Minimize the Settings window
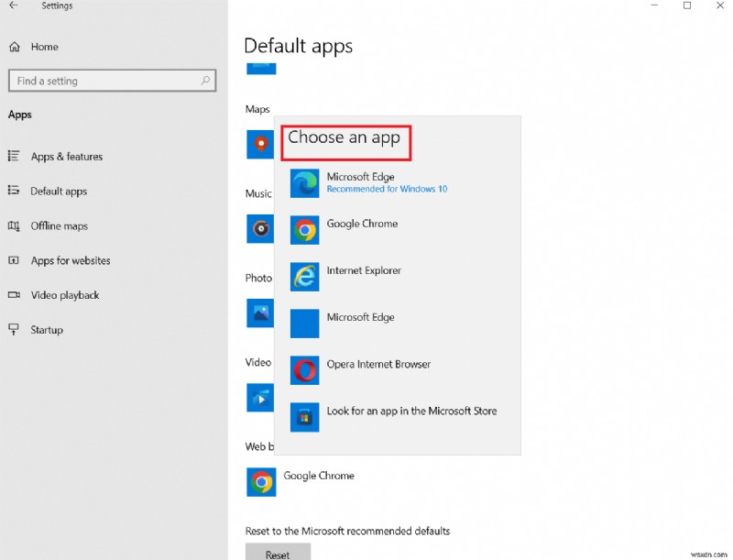733x560 pixels. coord(654,5)
